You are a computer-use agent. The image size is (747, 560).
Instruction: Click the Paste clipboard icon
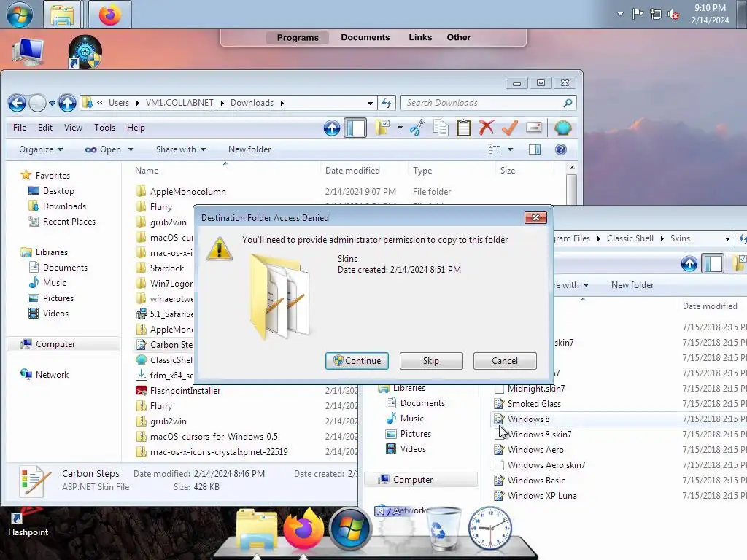coord(463,128)
